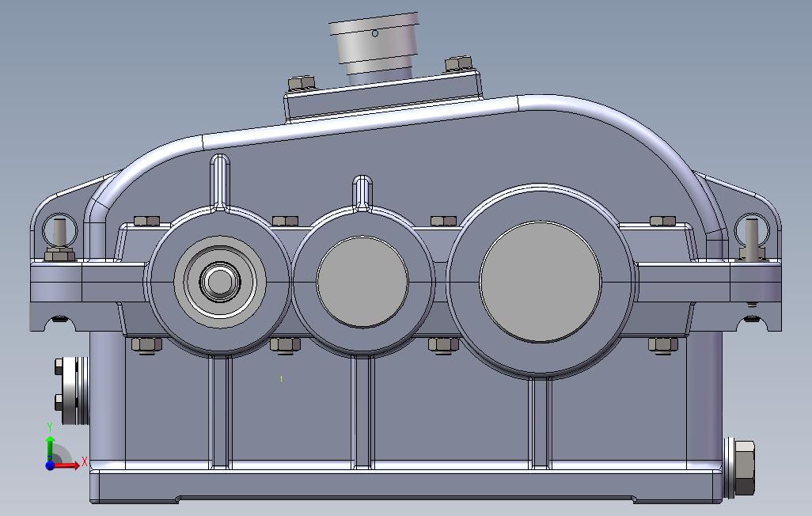
Task: Select the middle bearing end cap disc
Action: [362, 282]
